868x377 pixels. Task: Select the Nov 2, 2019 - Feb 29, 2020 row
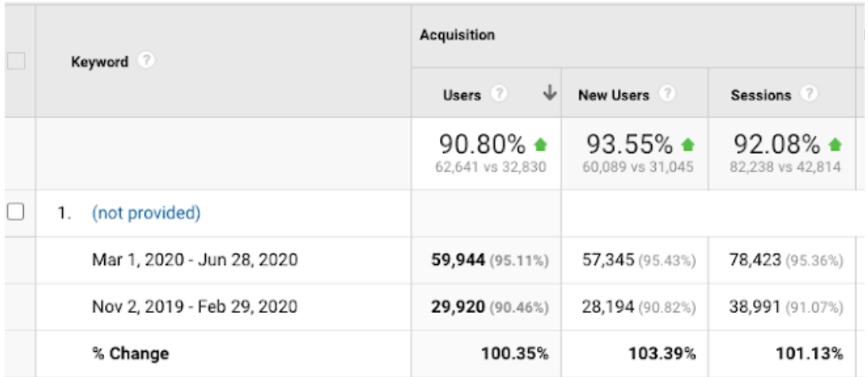194,306
